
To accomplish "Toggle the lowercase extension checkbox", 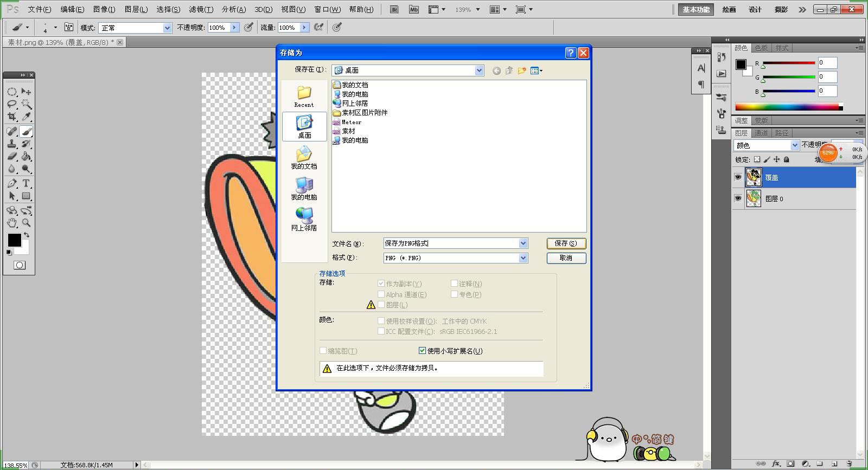I will click(422, 351).
